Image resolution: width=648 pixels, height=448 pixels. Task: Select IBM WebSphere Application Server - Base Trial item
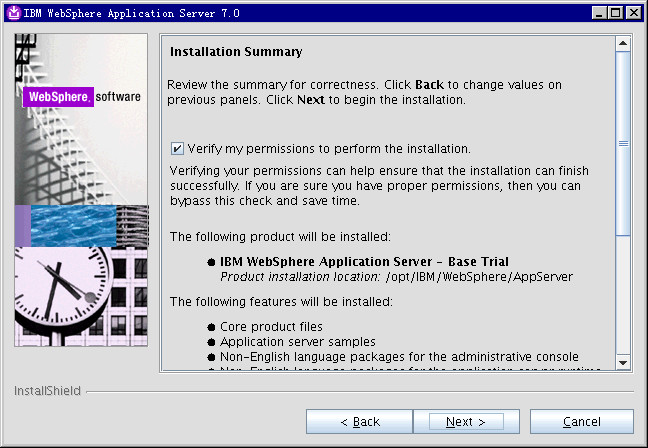pos(364,262)
